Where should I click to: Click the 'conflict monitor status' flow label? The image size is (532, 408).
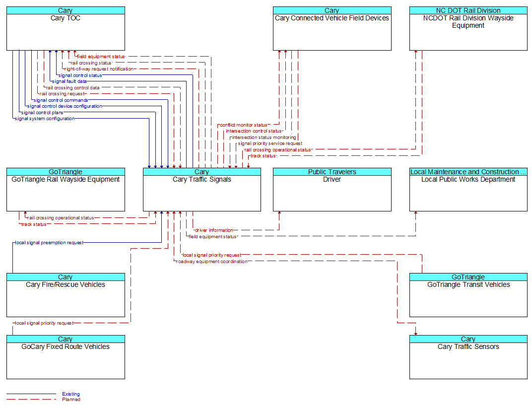244,125
